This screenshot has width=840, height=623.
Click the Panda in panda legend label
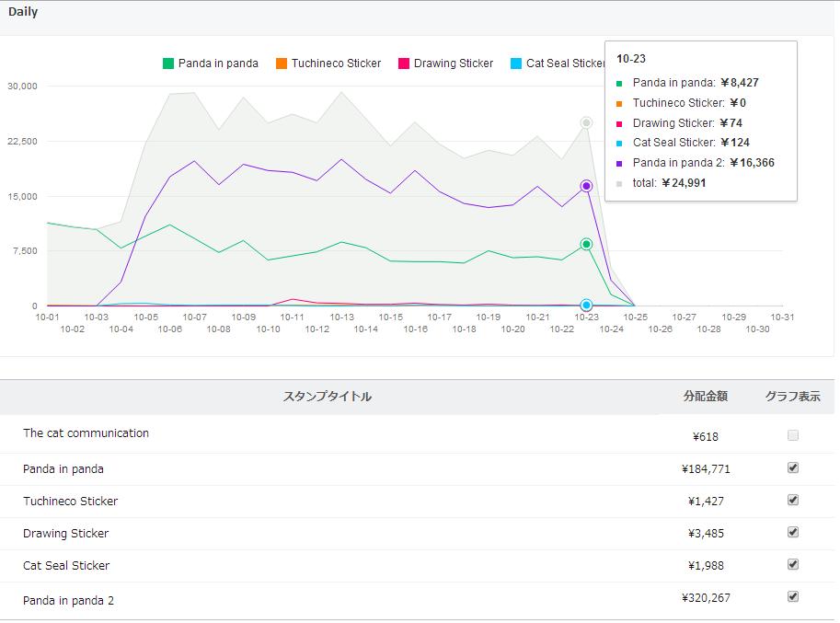click(x=218, y=63)
